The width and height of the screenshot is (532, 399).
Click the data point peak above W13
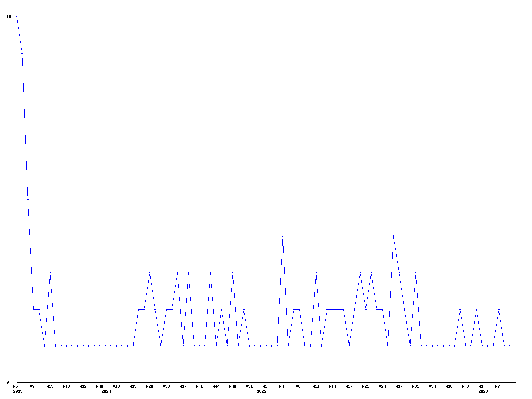tap(50, 273)
